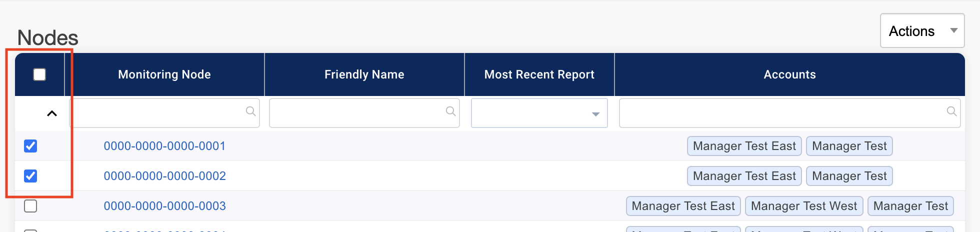Screen dimensions: 980x232
Task: Sort by Friendly Name column header
Action: [364, 74]
